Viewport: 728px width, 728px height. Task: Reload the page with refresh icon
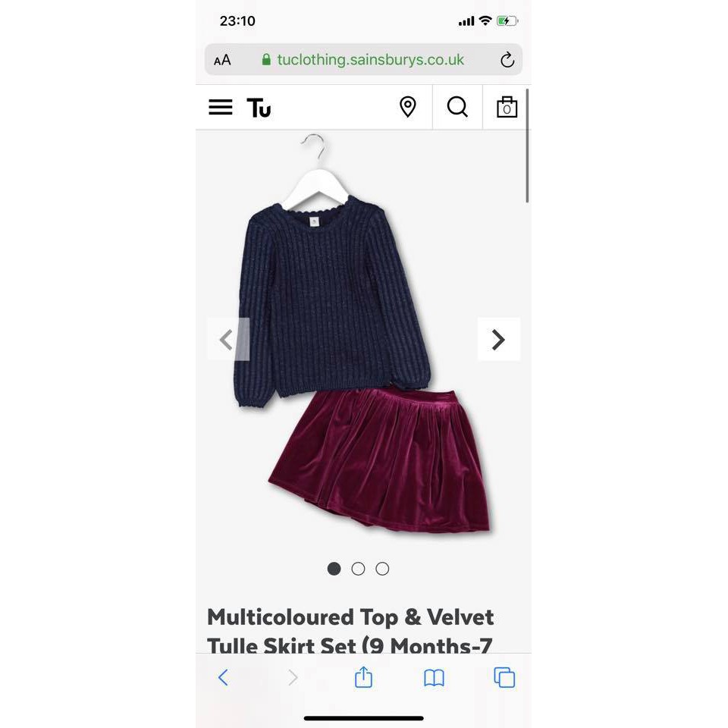(x=507, y=59)
